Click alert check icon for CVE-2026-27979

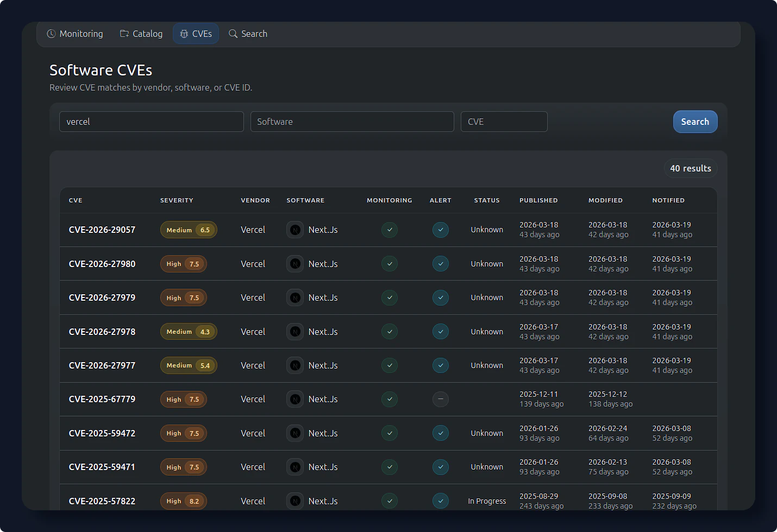click(441, 297)
